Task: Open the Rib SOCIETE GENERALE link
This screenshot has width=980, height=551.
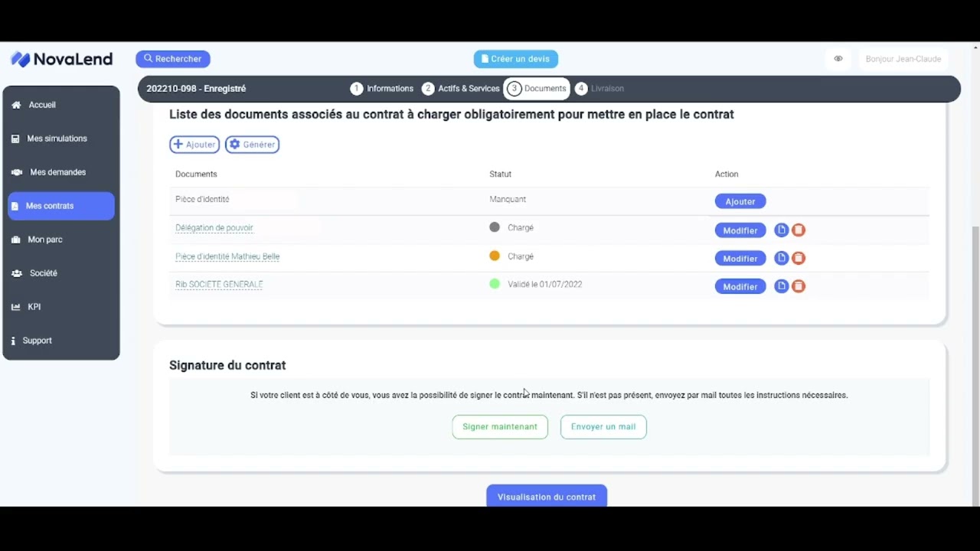Action: click(219, 285)
